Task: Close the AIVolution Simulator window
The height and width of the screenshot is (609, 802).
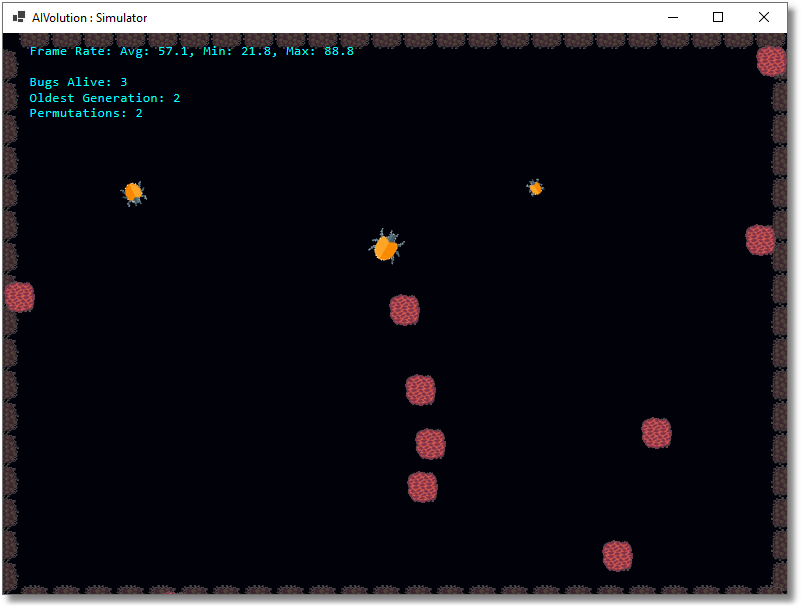Action: 764,17
